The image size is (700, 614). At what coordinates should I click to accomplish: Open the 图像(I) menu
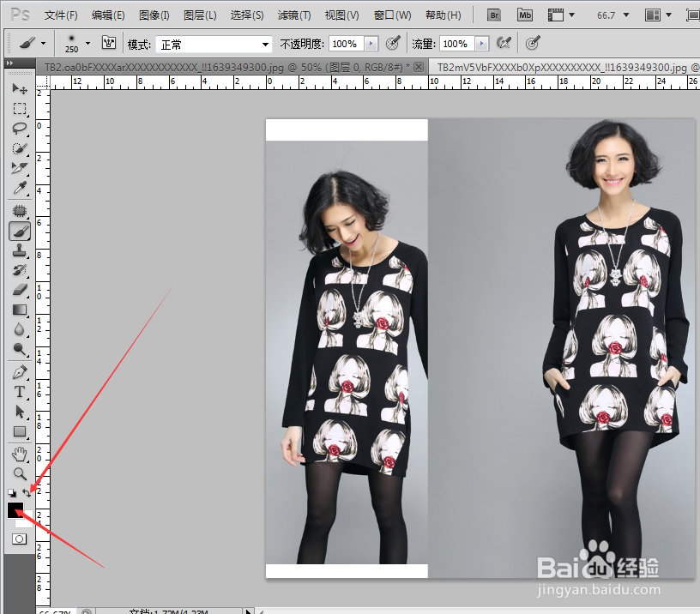pos(154,15)
